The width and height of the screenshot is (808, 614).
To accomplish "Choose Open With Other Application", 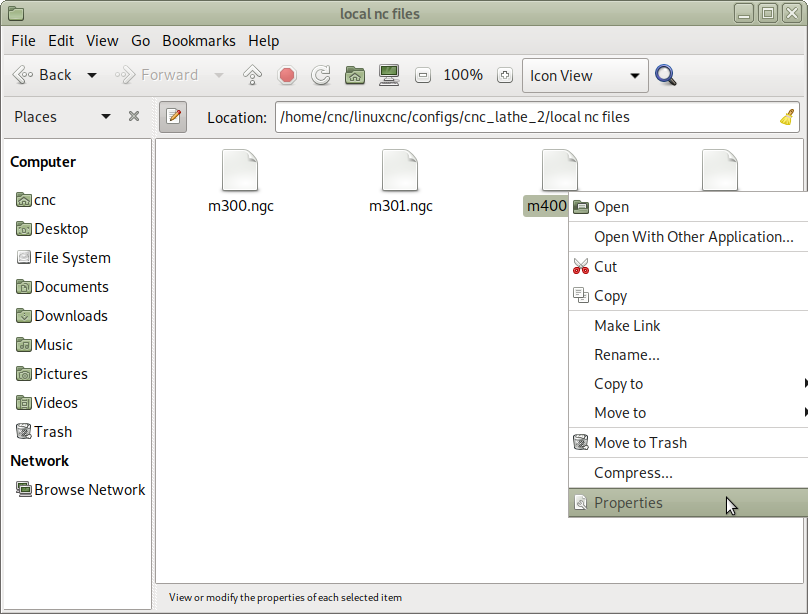I will (688, 237).
